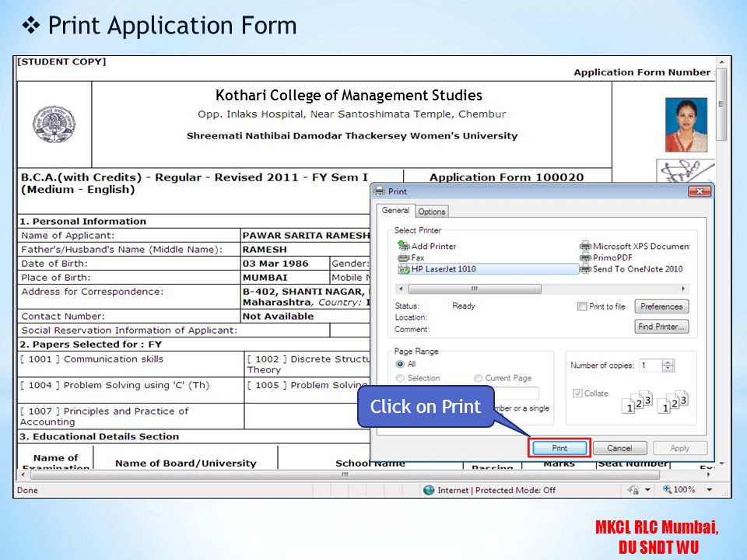747x560 pixels.
Task: Click Find Printer button
Action: point(661,326)
